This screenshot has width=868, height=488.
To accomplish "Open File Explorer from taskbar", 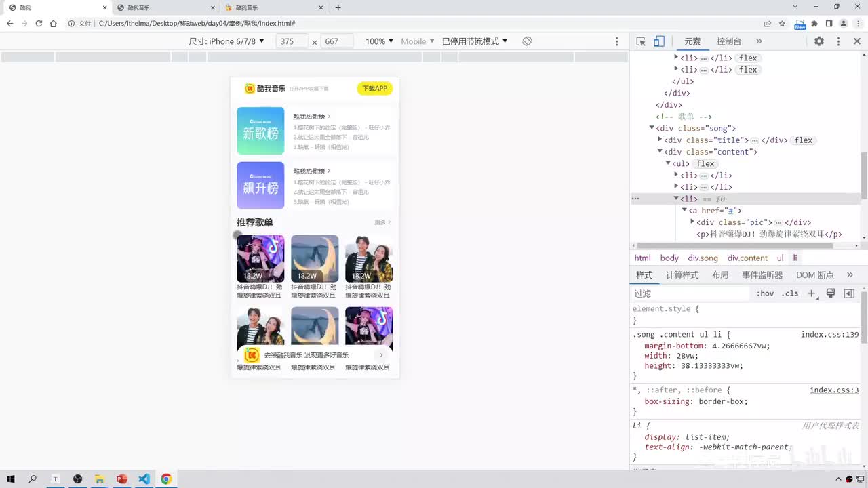I will 99,479.
